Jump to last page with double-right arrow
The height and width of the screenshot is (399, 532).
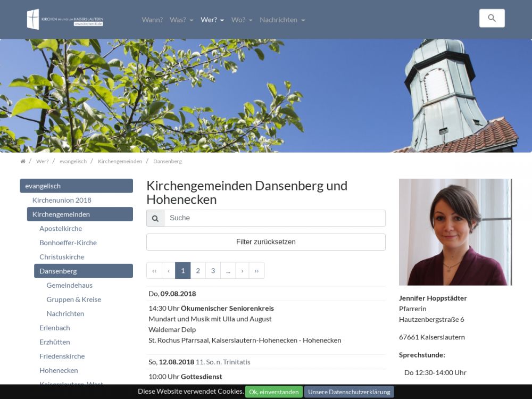coord(256,271)
